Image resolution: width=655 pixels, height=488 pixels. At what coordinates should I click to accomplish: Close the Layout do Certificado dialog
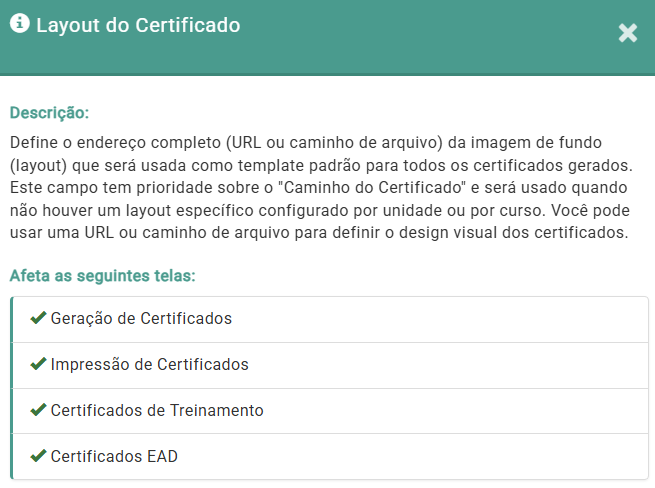pyautogui.click(x=627, y=33)
